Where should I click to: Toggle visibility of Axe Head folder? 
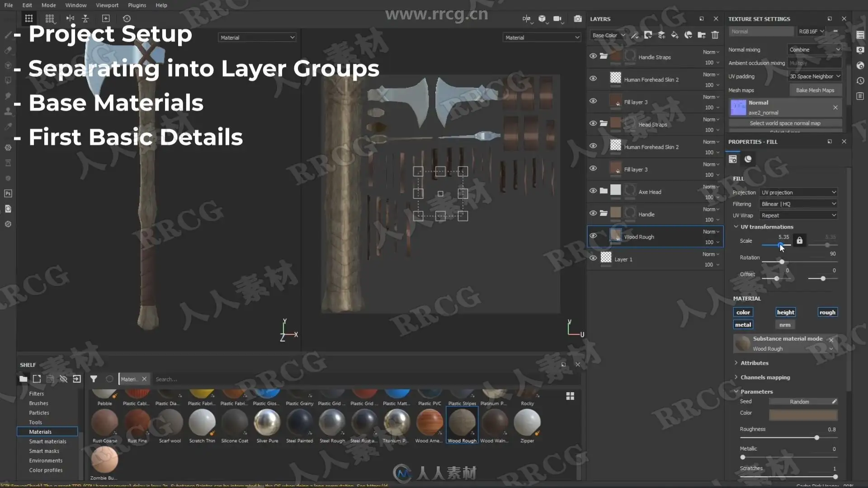[593, 191]
